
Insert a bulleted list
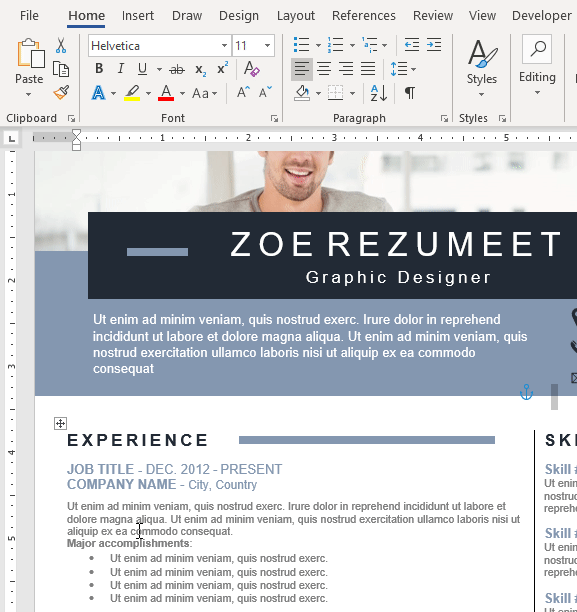301,45
